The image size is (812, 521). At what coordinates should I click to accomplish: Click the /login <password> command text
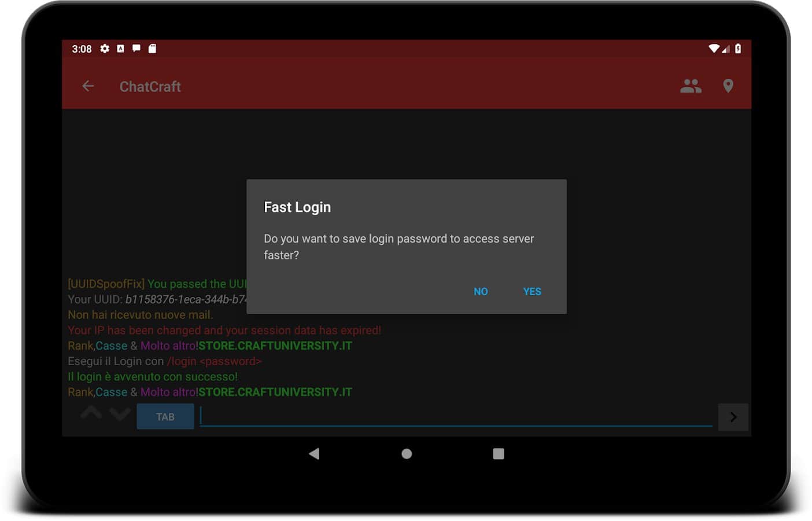(214, 361)
